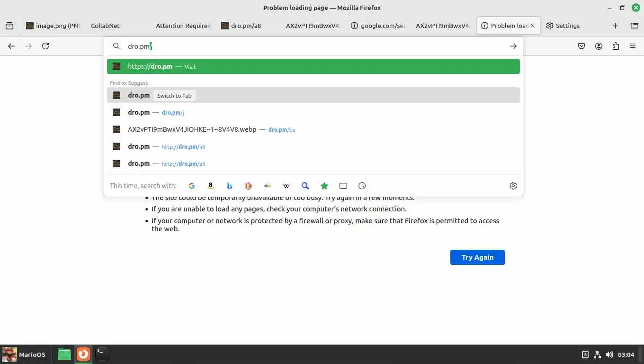This screenshot has height=364, width=644.
Task: Click Try Again button
Action: [477, 257]
